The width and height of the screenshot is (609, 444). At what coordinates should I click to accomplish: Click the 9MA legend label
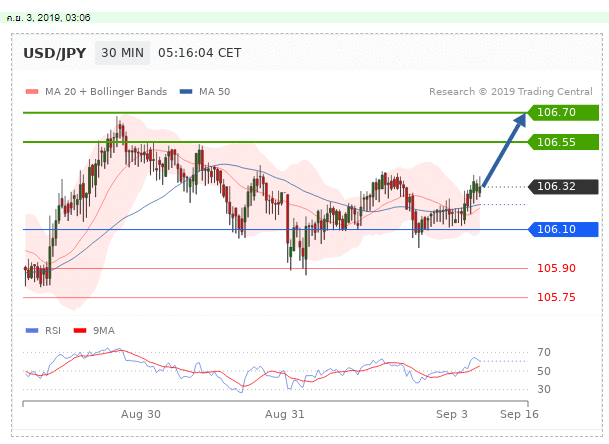[104, 331]
